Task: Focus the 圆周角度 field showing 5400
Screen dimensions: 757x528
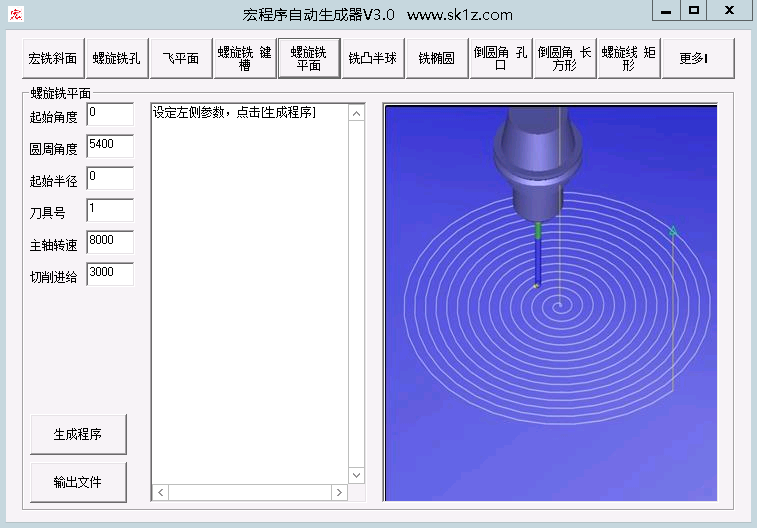Action: point(110,146)
